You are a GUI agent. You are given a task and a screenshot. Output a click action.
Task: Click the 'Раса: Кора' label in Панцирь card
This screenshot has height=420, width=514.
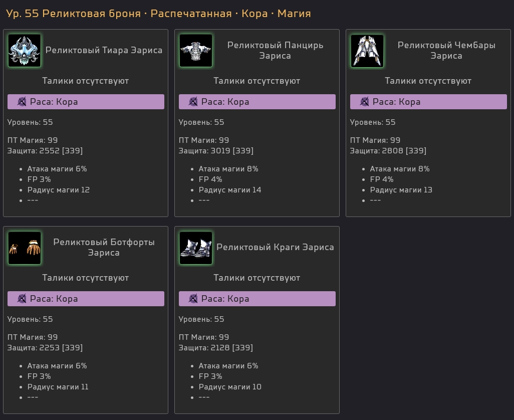pos(225,102)
